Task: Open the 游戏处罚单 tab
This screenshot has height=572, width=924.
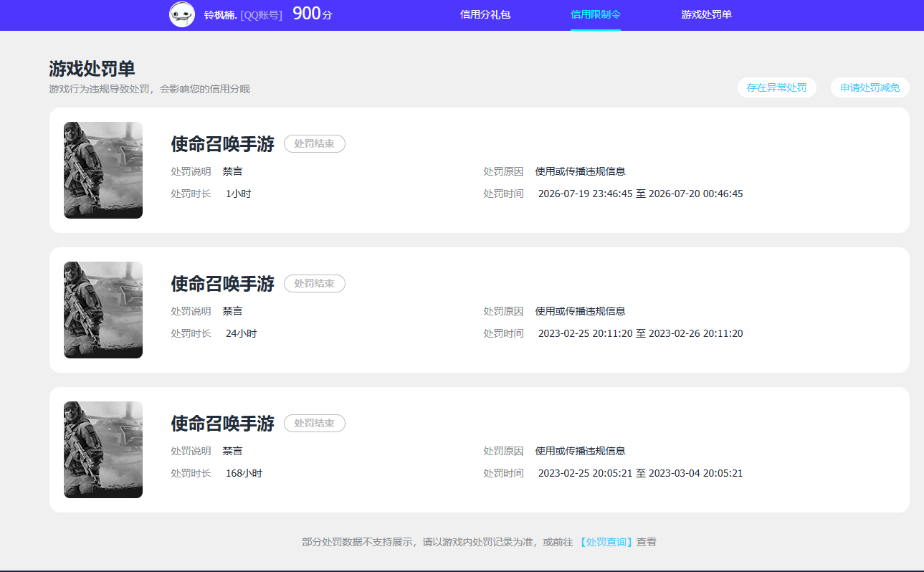Action: [x=706, y=14]
